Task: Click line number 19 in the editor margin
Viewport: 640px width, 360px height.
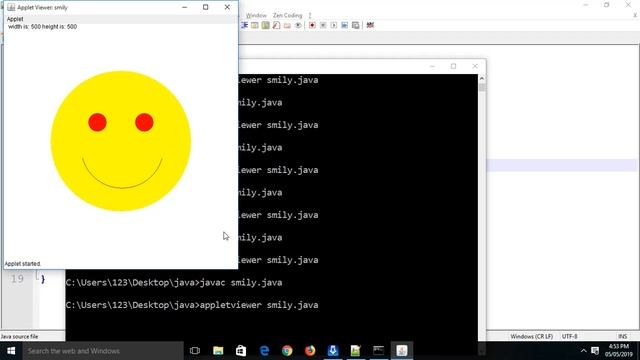Action: pyautogui.click(x=17, y=279)
